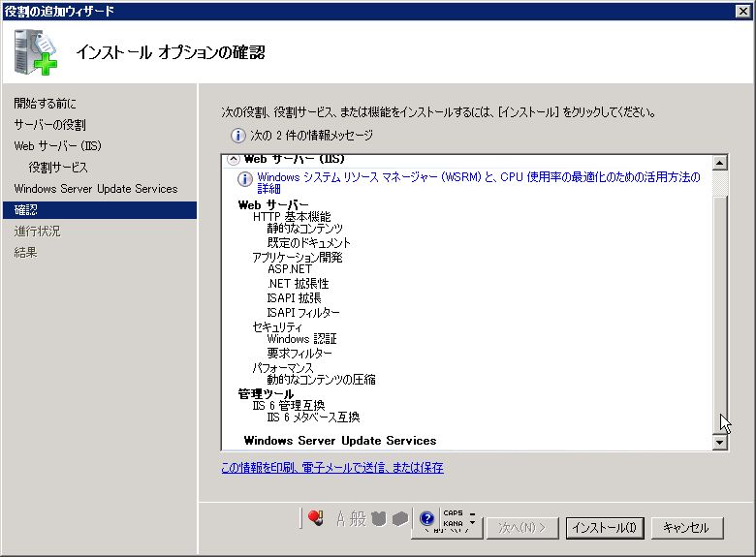The height and width of the screenshot is (557, 756).
Task: Click the 'Windows 認証' entry
Action: click(301, 339)
